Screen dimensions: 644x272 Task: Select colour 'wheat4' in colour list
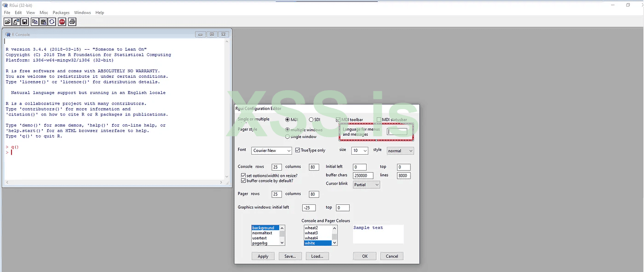coord(318,238)
